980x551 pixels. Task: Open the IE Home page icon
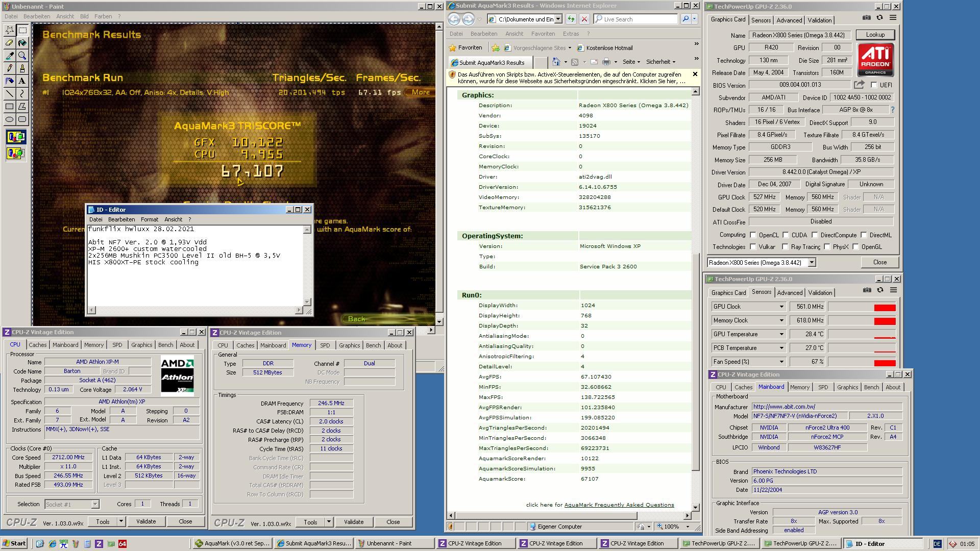(x=556, y=62)
